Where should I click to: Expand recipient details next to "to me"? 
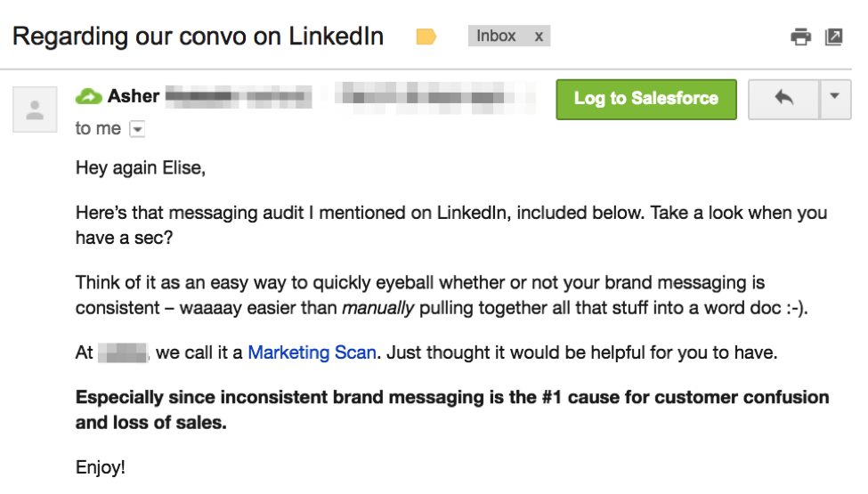coord(137,130)
